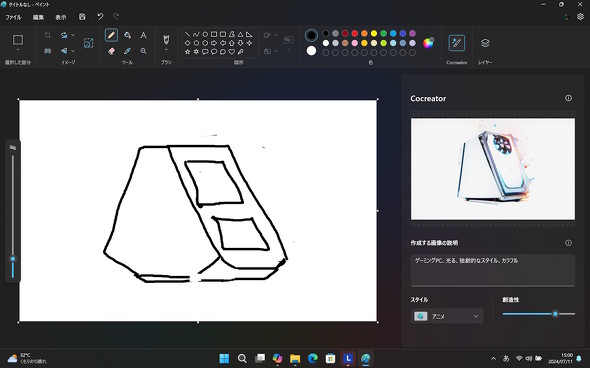Select the heart shape
590x368 pixels.
[231, 52]
